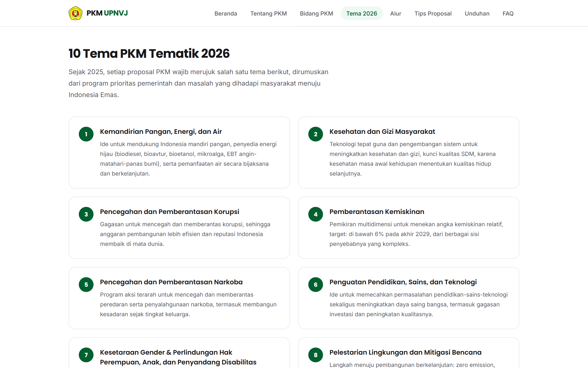Image resolution: width=588 pixels, height=368 pixels.
Task: Select heading Pencegahan dan Pemberantasan Korupsi
Action: click(170, 212)
